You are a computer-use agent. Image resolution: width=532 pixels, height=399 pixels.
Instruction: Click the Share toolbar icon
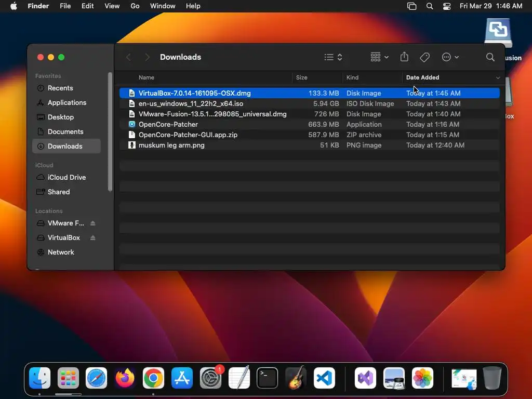point(404,57)
